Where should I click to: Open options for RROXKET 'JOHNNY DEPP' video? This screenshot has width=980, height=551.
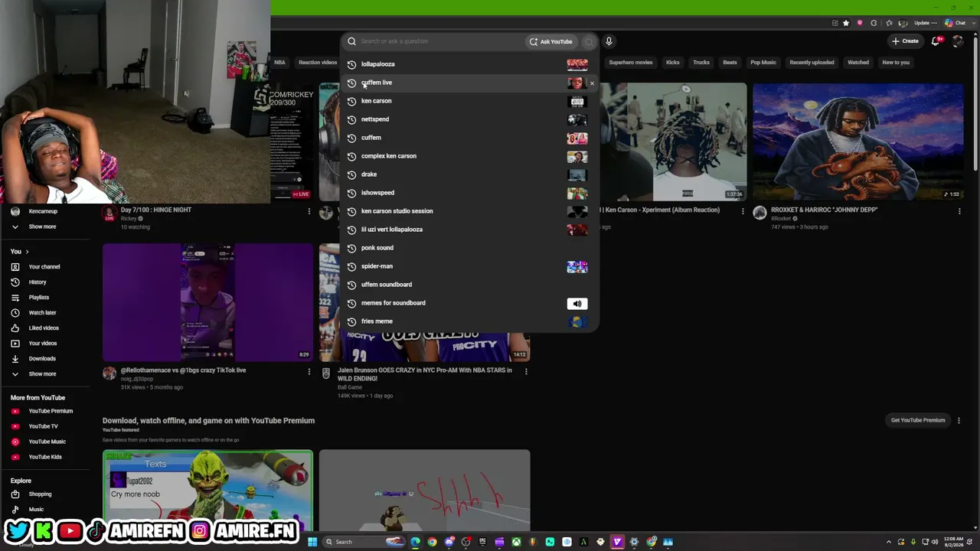coord(959,211)
